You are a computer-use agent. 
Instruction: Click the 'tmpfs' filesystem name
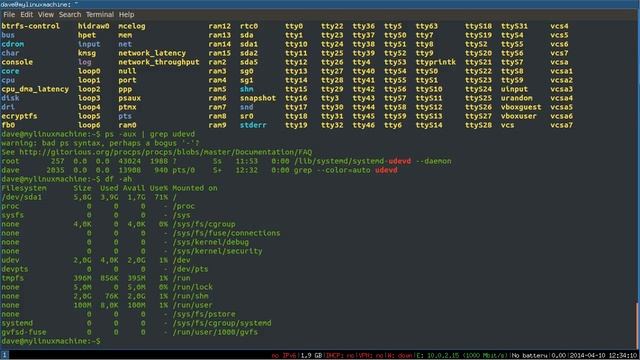click(13, 278)
